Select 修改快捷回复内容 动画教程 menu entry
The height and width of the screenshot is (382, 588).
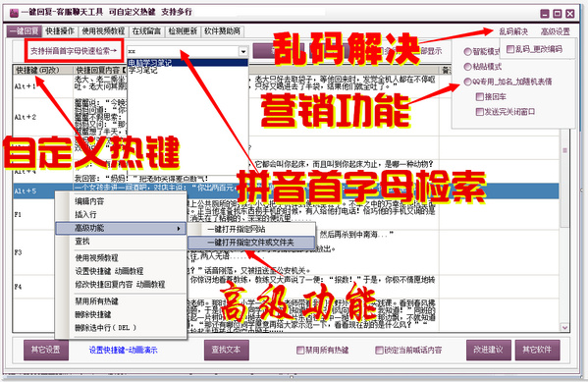(121, 285)
